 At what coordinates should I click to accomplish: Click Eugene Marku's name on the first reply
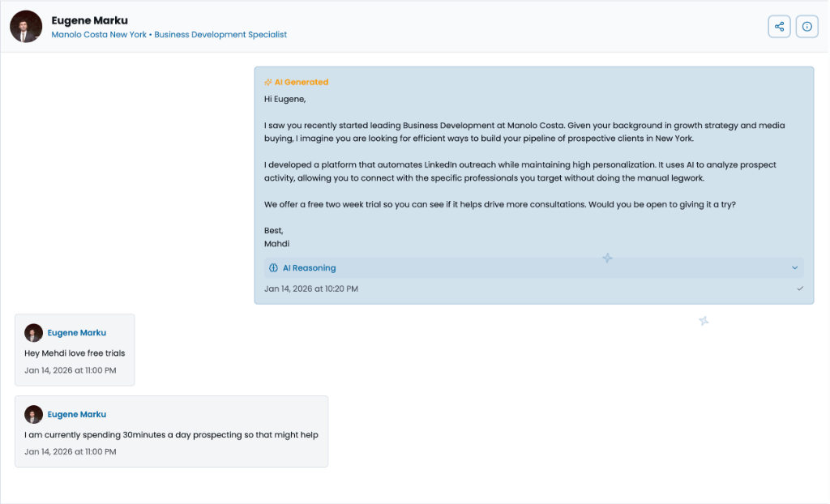pyautogui.click(x=76, y=332)
